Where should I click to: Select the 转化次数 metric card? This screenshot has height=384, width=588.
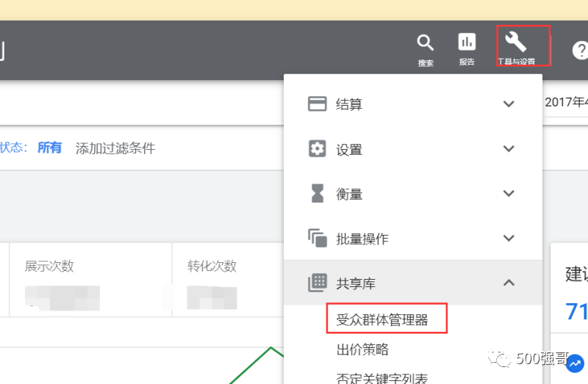tap(228, 280)
